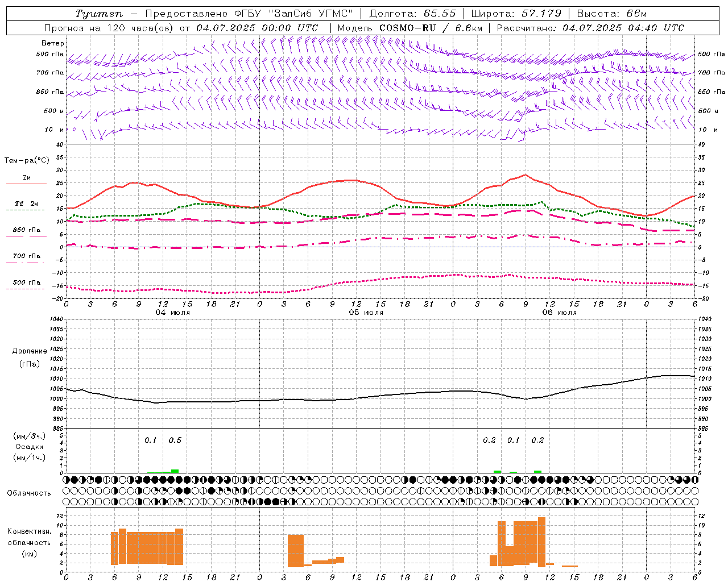
Task: Click the "05 июля" date label
Action: [366, 313]
